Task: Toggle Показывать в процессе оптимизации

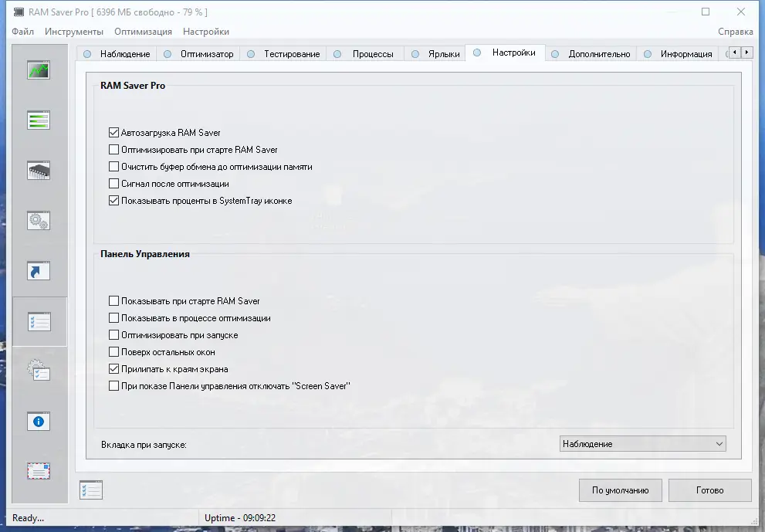Action: pyautogui.click(x=113, y=318)
